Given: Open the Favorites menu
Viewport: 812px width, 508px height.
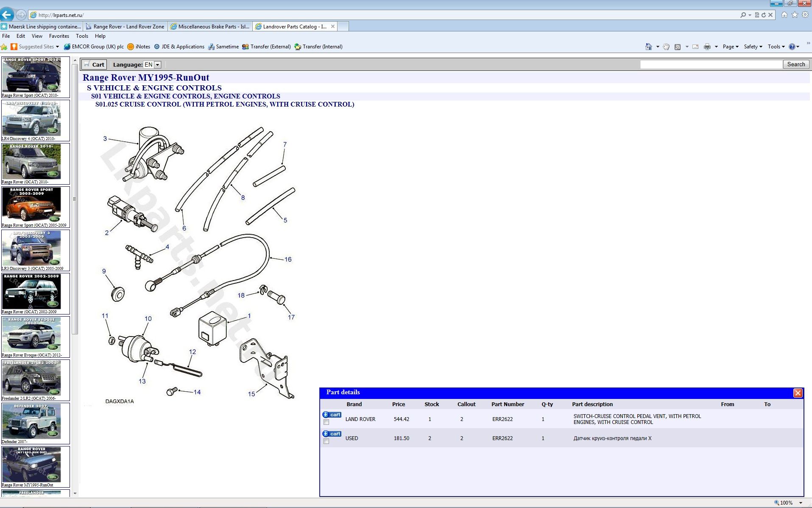Looking at the screenshot, I should [59, 36].
